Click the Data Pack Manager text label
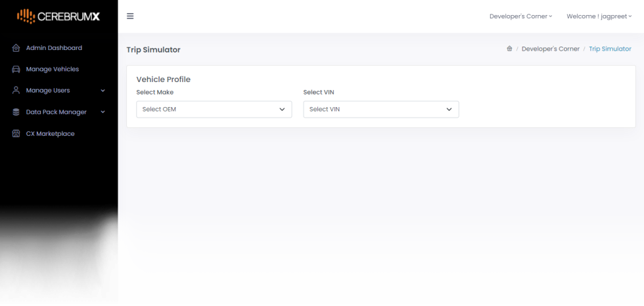Screen dimensions: 644x306 tap(57, 112)
